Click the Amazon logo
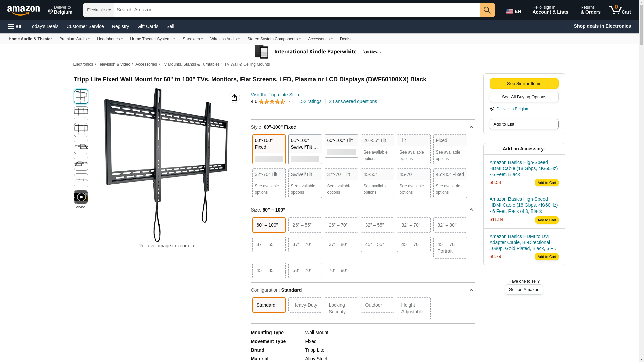Screen dimensions: 644x362 pyautogui.click(x=23, y=10)
